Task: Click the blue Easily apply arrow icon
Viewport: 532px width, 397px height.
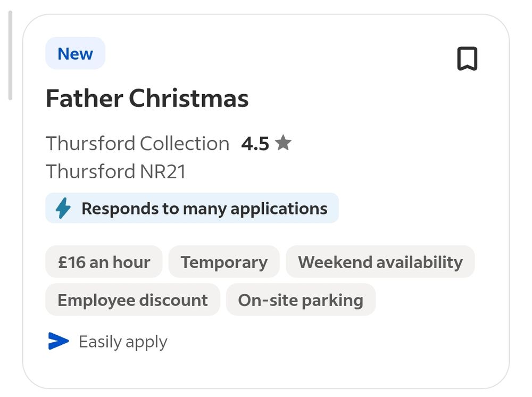Action: pos(59,341)
